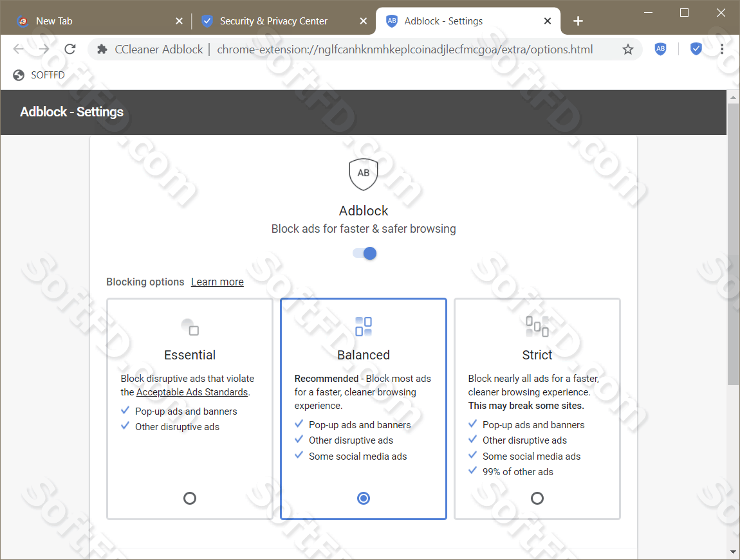The width and height of the screenshot is (740, 560).
Task: Click 'Other disruptive ads' in Essential card
Action: 177,427
